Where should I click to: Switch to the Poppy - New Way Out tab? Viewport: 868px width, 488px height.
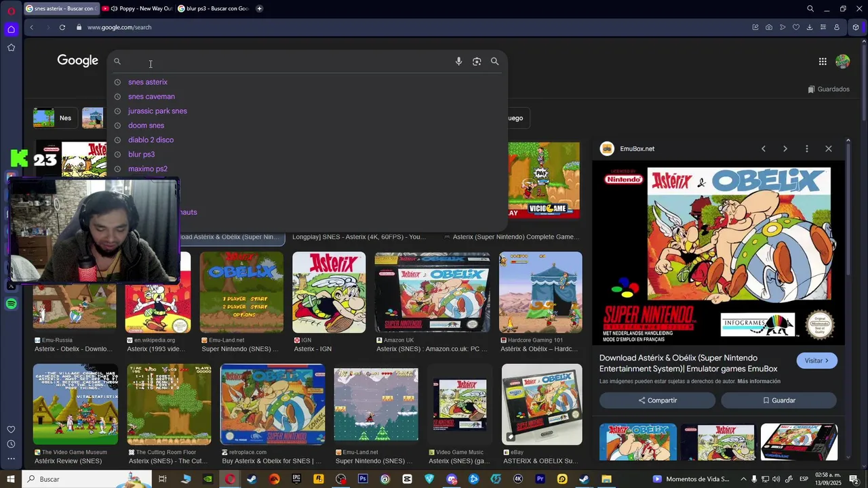tap(137, 9)
